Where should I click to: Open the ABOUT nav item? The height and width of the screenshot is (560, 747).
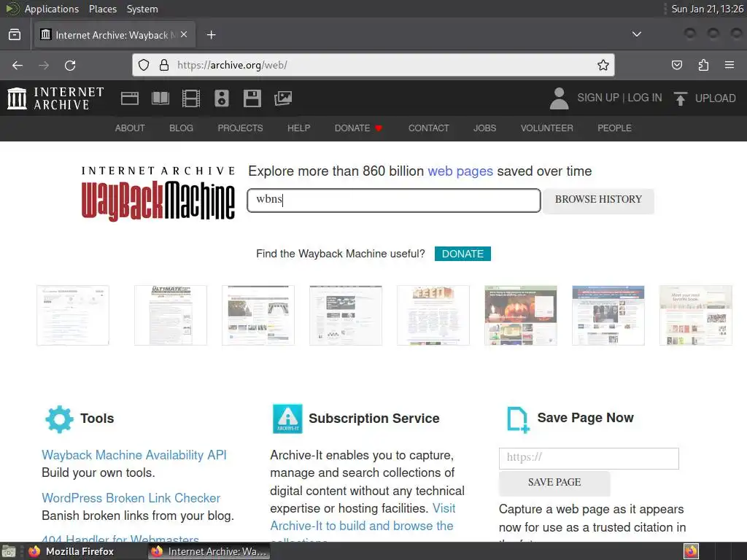click(130, 128)
